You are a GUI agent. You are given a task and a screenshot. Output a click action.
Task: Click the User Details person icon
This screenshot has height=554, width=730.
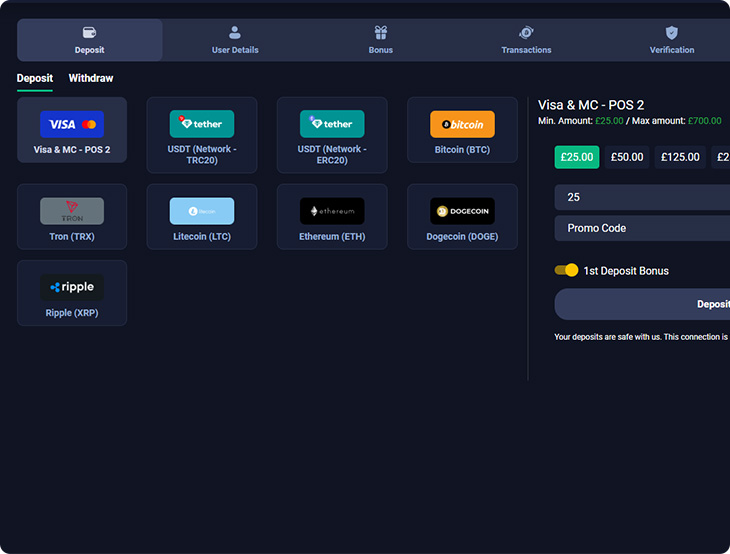[235, 33]
